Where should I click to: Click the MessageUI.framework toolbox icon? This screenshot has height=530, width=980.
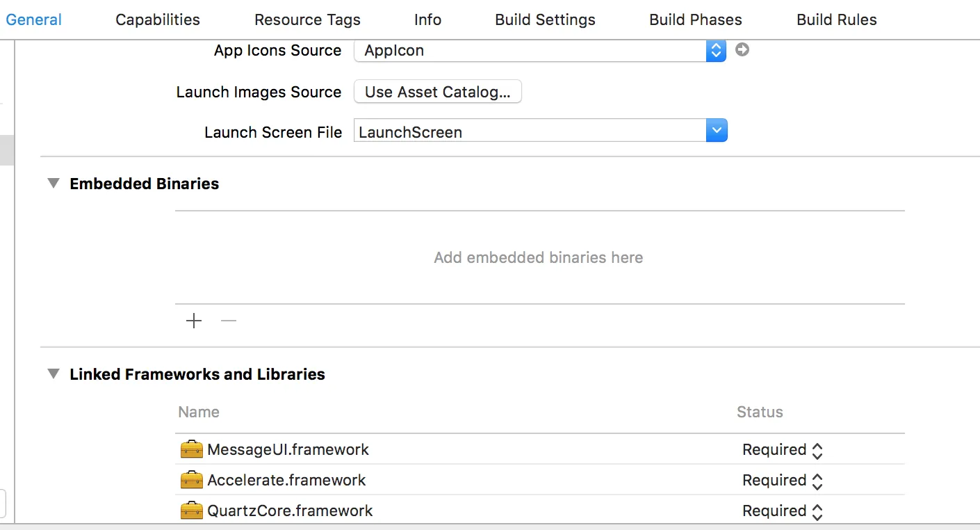tap(191, 450)
